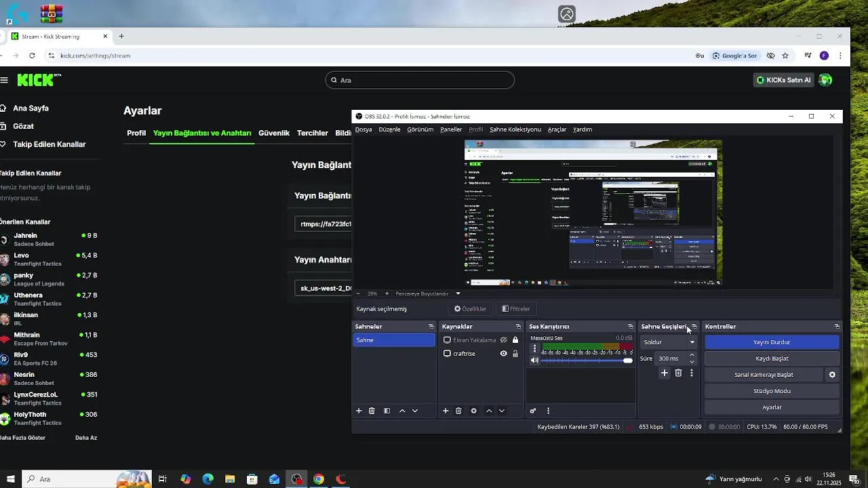
Task: Open advanced audio properties gears icon
Action: coord(533,411)
